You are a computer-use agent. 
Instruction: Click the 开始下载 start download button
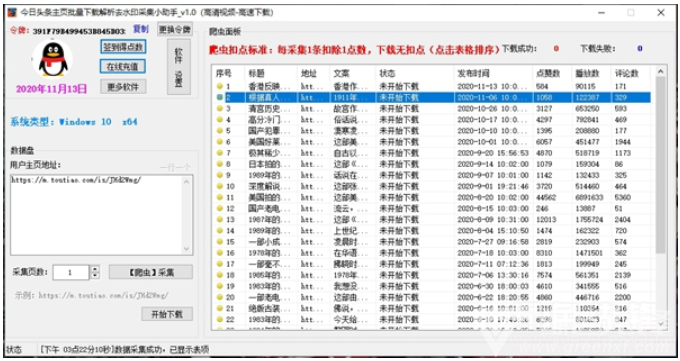pyautogui.click(x=167, y=314)
